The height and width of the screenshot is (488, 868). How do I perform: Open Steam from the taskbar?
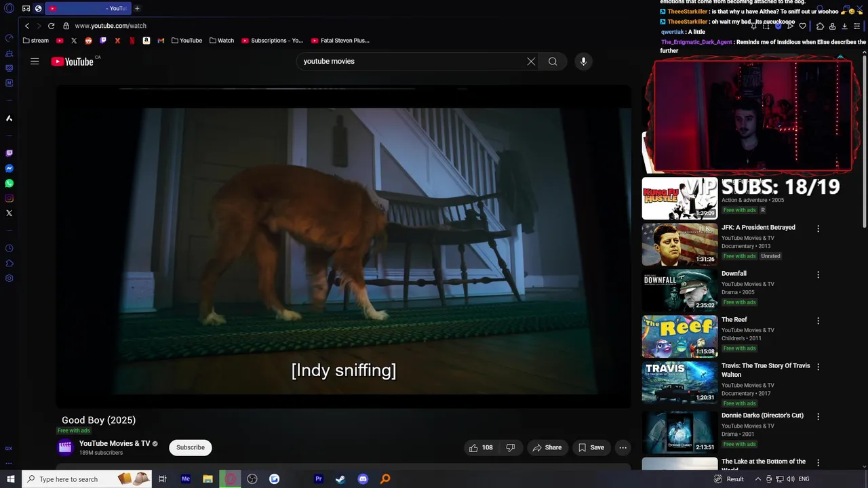[340, 479]
